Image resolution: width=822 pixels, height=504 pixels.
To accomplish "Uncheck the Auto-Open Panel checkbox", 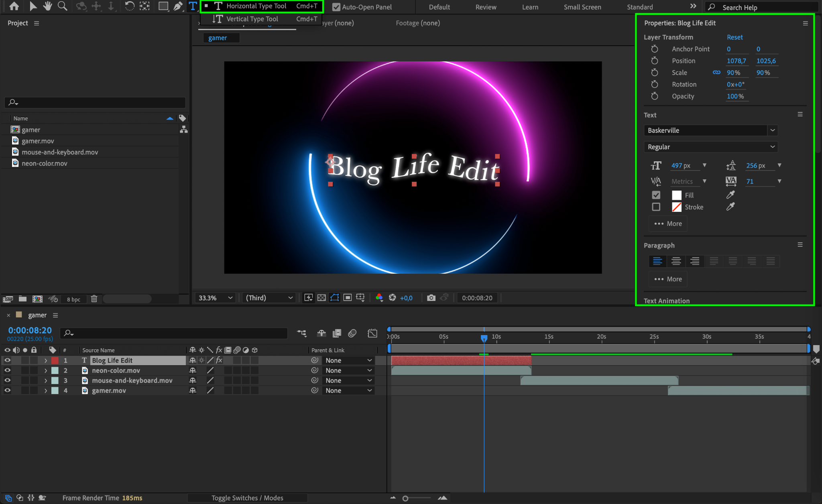I will pyautogui.click(x=336, y=7).
